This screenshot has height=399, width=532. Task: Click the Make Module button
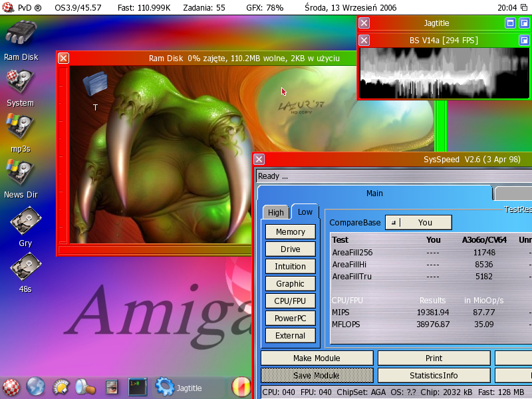(317, 358)
